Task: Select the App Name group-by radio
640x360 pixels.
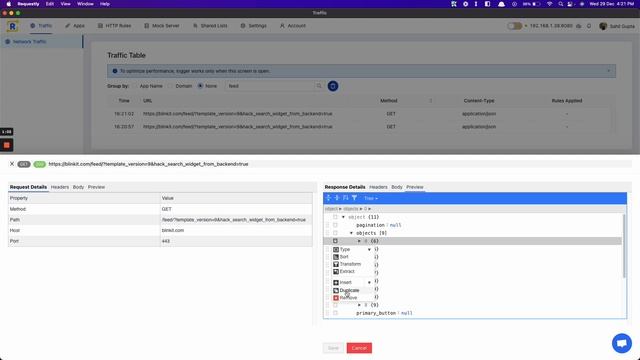Action: tap(135, 86)
